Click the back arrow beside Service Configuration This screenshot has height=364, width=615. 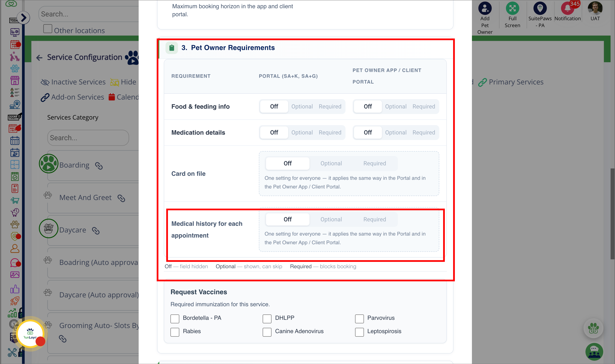point(39,58)
